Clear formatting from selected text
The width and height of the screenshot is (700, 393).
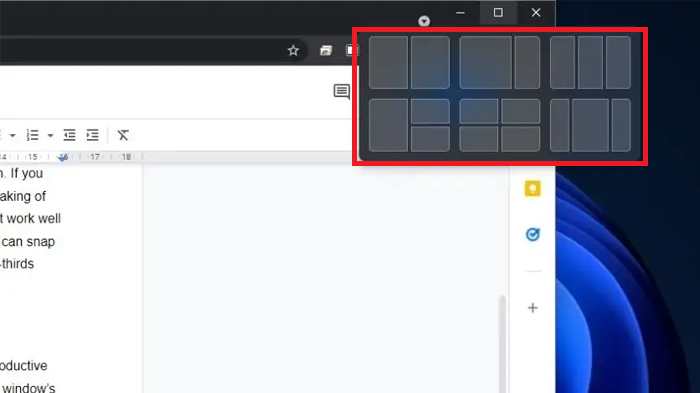(123, 135)
